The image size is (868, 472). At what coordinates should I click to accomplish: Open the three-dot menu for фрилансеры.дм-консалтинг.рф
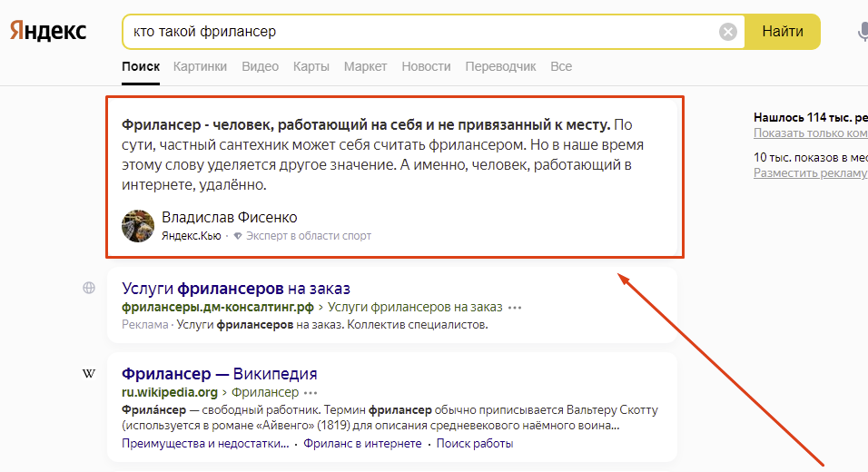515,308
